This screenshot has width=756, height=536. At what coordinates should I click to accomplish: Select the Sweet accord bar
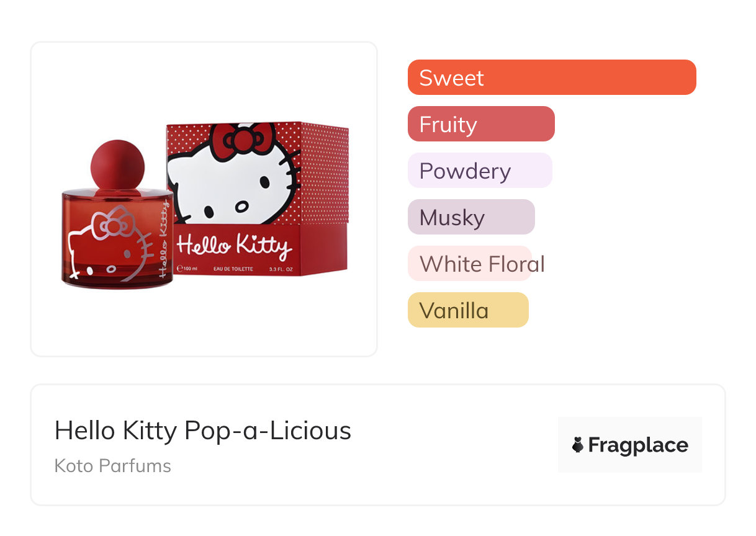click(x=551, y=78)
